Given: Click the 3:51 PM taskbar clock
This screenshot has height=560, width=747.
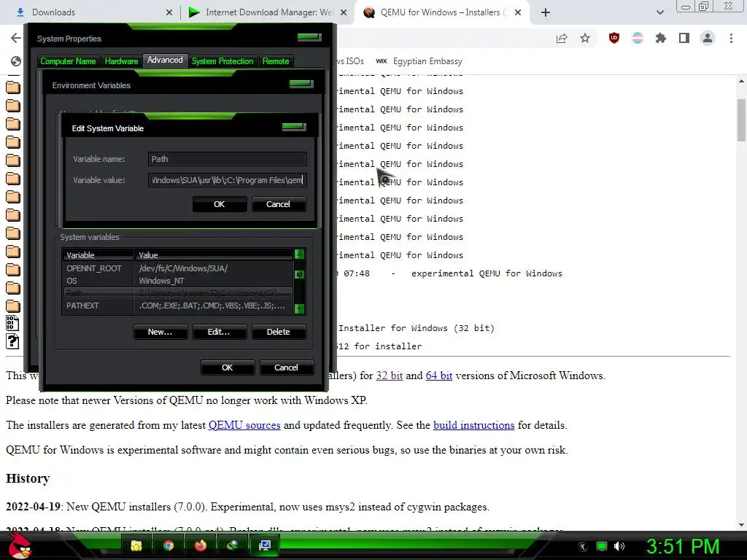Looking at the screenshot, I should click(682, 546).
